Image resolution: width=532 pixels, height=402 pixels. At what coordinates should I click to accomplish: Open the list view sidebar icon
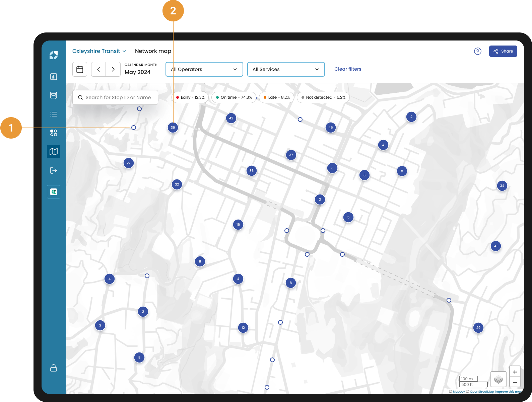(x=54, y=114)
